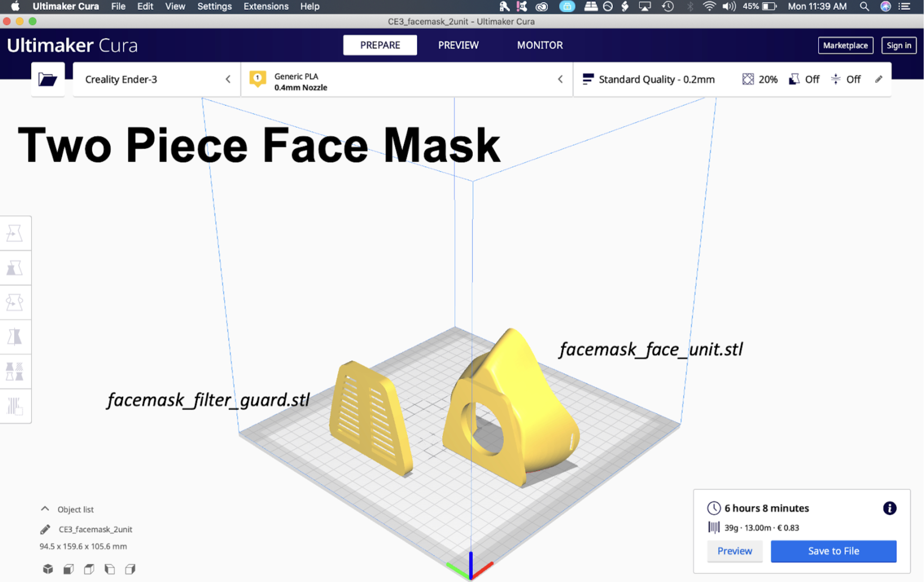This screenshot has height=582, width=924.
Task: Switch to the front view cube icon
Action: pyautogui.click(x=69, y=569)
